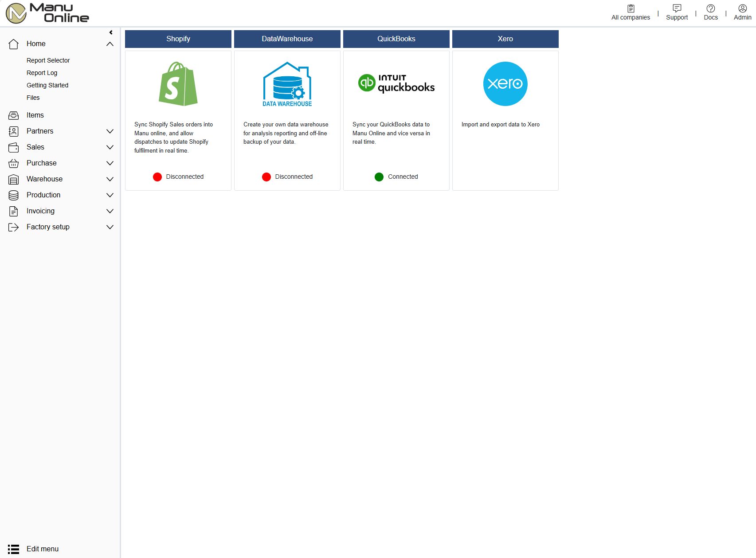Open Files in the sidebar
Screen dimensions: 756x558
(33, 98)
